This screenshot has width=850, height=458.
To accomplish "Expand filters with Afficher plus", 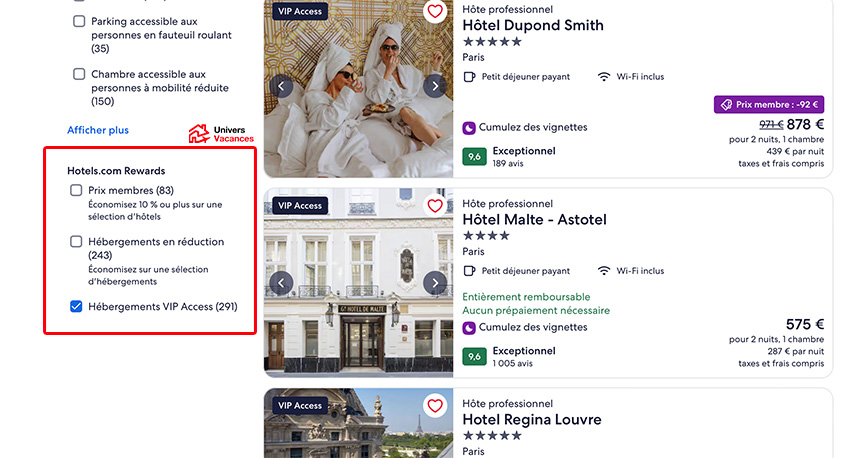I will (x=98, y=130).
